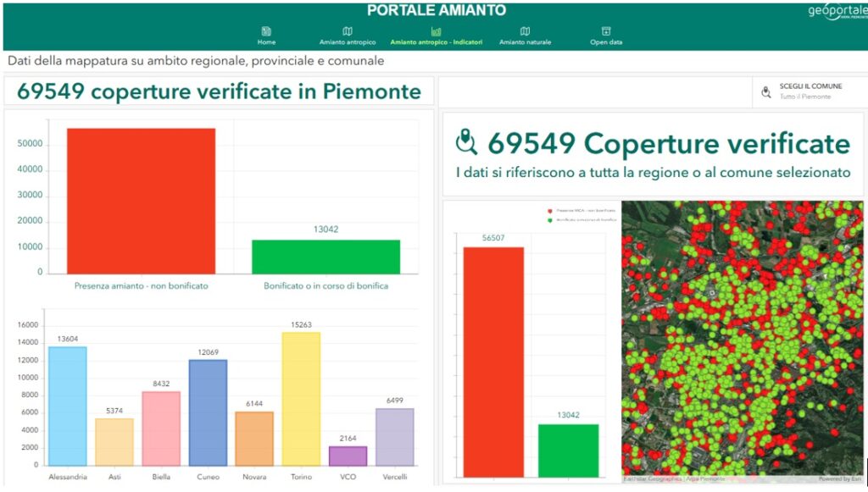Click the Amianto antropico map icon
868x492 pixels.
[347, 31]
